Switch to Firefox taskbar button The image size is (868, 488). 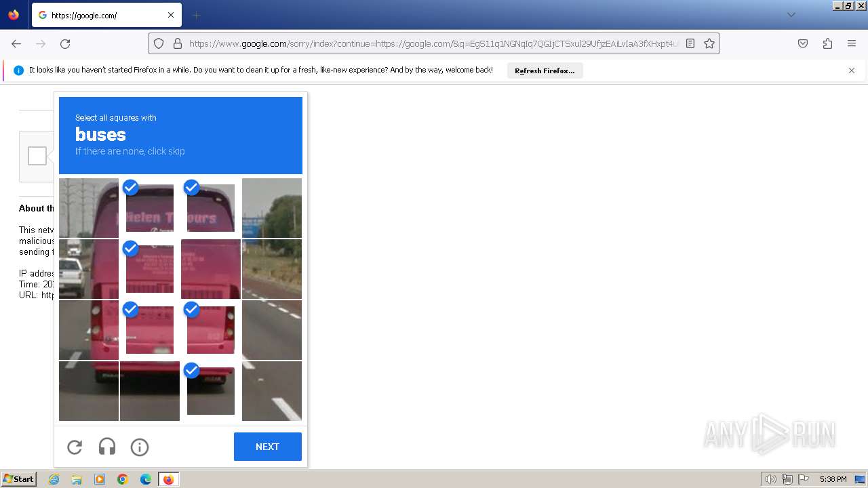[x=168, y=479]
